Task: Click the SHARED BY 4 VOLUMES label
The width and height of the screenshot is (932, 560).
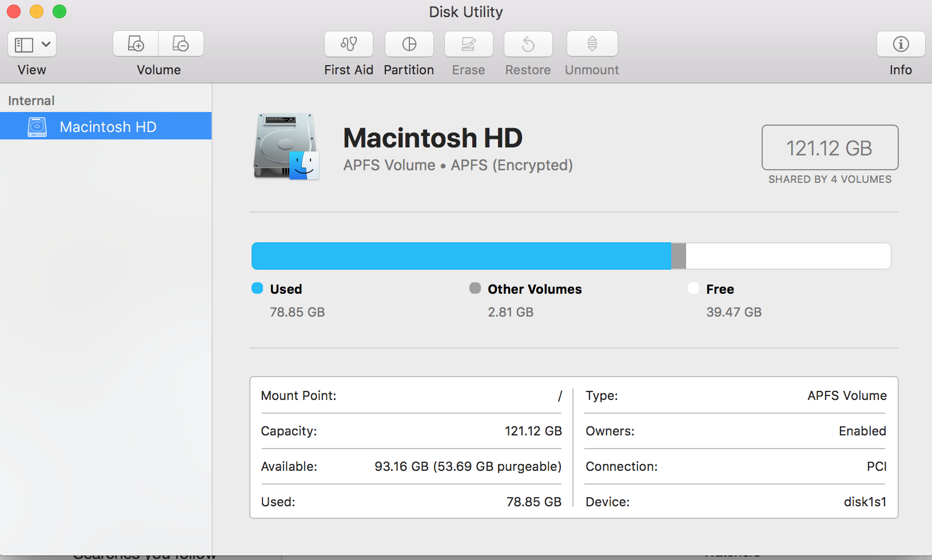Action: pyautogui.click(x=830, y=179)
